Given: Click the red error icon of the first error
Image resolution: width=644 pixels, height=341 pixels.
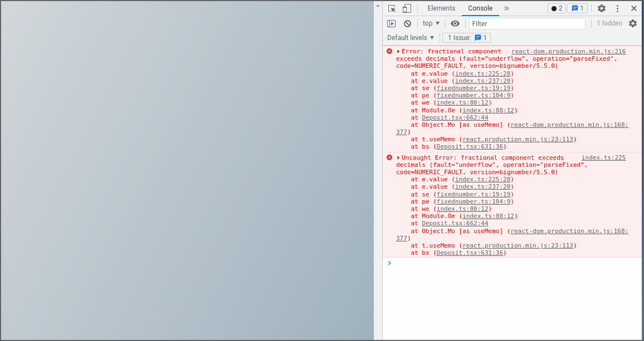Looking at the screenshot, I should (x=389, y=51).
